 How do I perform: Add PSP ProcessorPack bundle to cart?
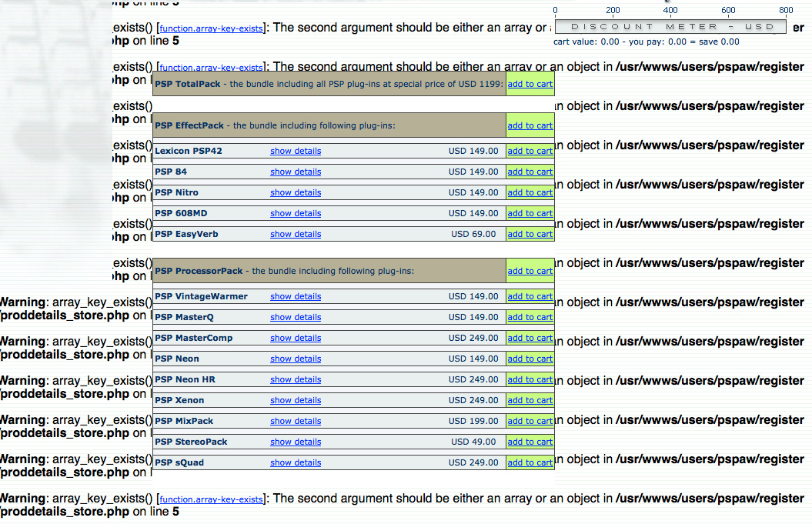(x=530, y=271)
